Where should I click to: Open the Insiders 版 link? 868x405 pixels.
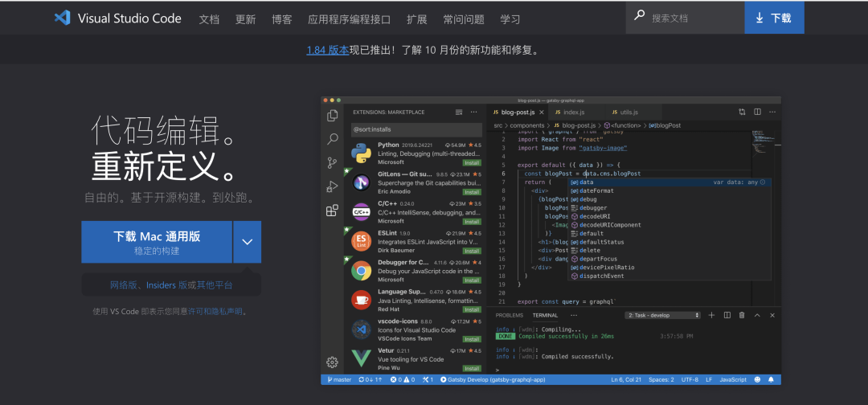click(166, 285)
